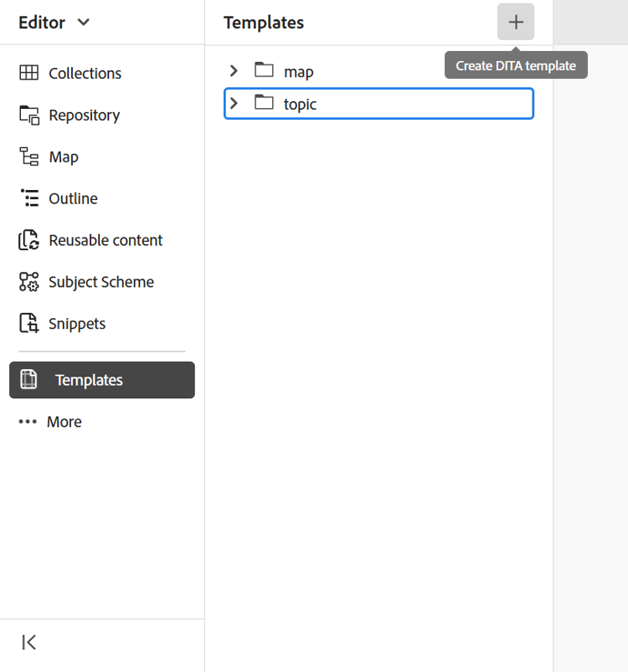Expand the topic folder chevron
Screen dimensions: 628x672
pos(234,103)
